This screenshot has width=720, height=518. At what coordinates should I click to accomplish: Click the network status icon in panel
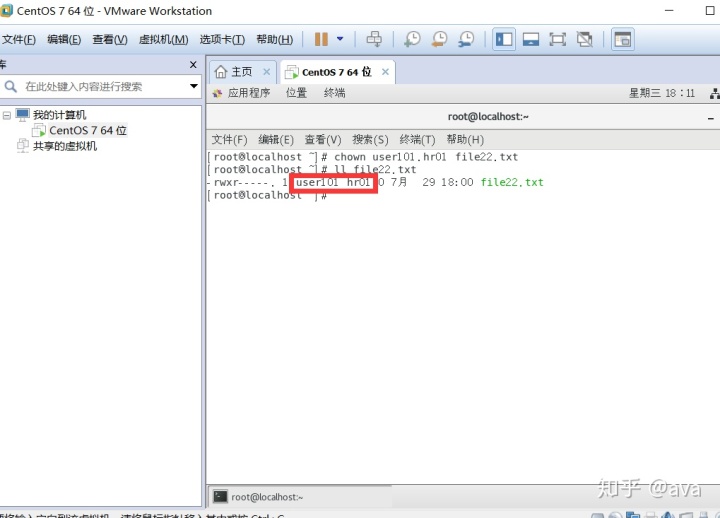point(714,94)
